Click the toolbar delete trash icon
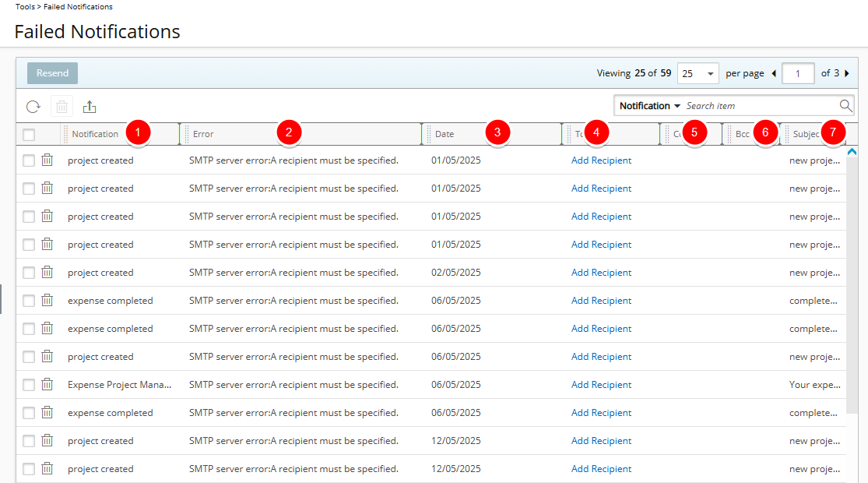The width and height of the screenshot is (868, 483). click(62, 107)
